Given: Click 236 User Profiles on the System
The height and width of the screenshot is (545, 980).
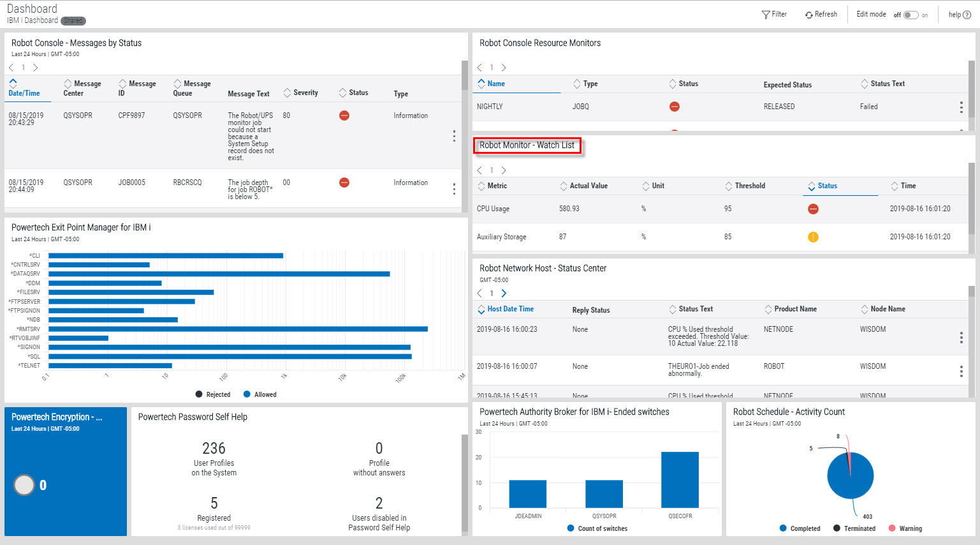Looking at the screenshot, I should pyautogui.click(x=214, y=458).
